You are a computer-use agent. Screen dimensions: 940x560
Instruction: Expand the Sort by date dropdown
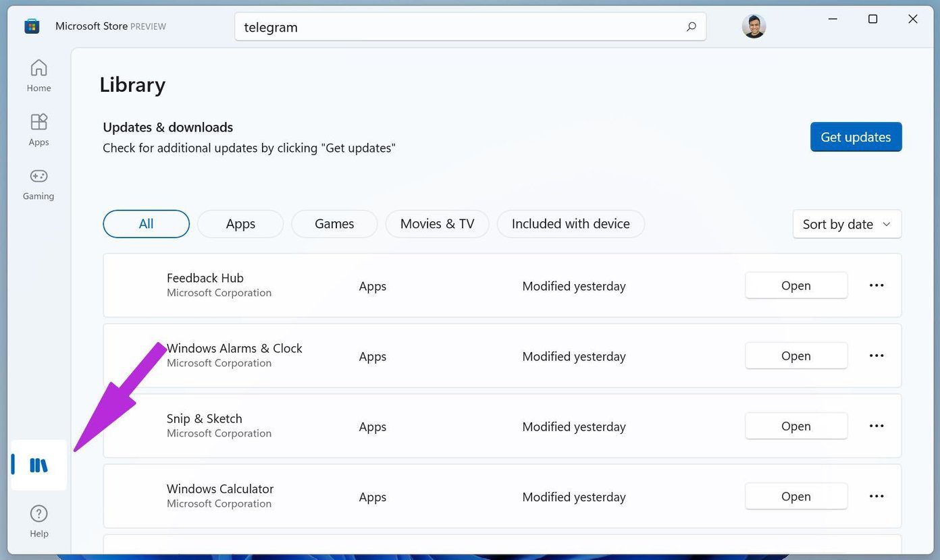[847, 224]
